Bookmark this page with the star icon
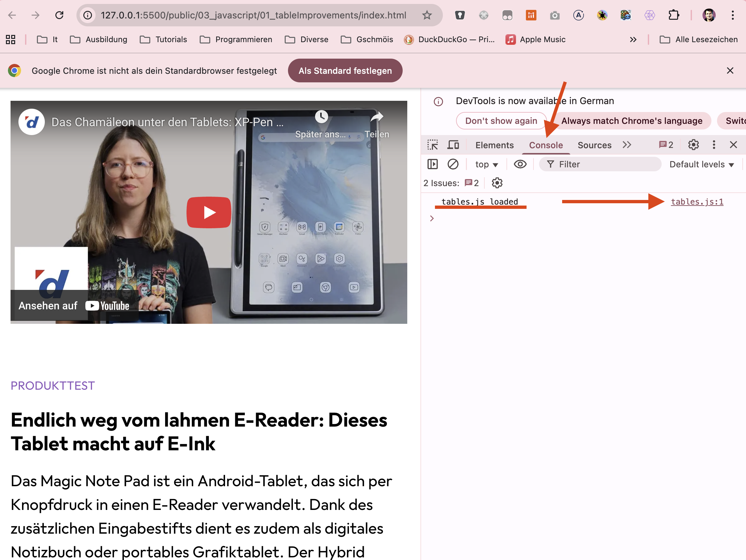The width and height of the screenshot is (746, 560). tap(427, 15)
